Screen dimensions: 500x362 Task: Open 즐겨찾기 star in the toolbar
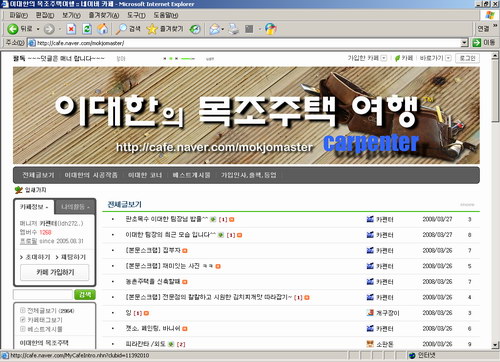coord(165,29)
